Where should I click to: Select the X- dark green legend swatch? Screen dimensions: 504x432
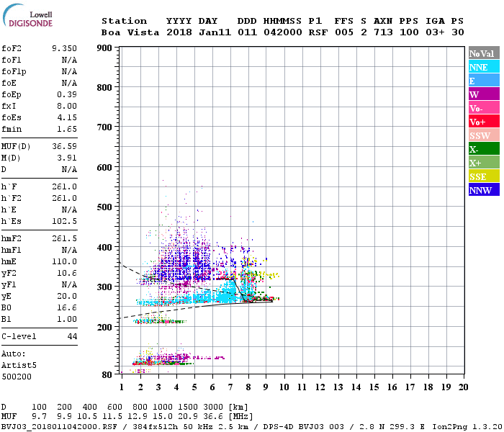[484, 149]
